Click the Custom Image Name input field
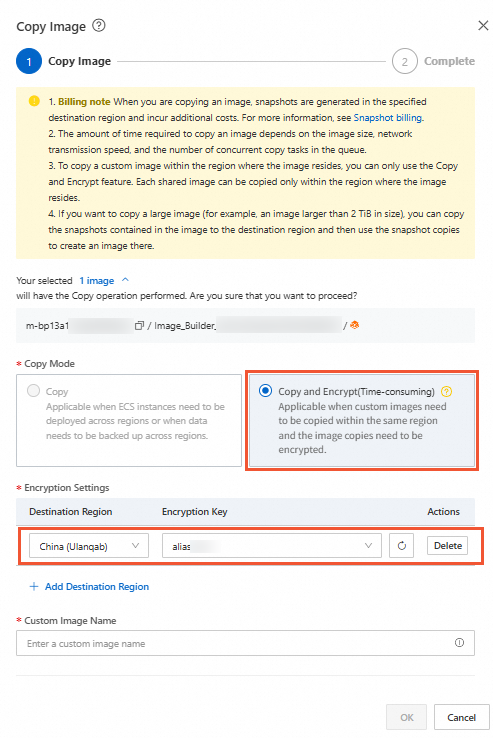 [x=245, y=643]
